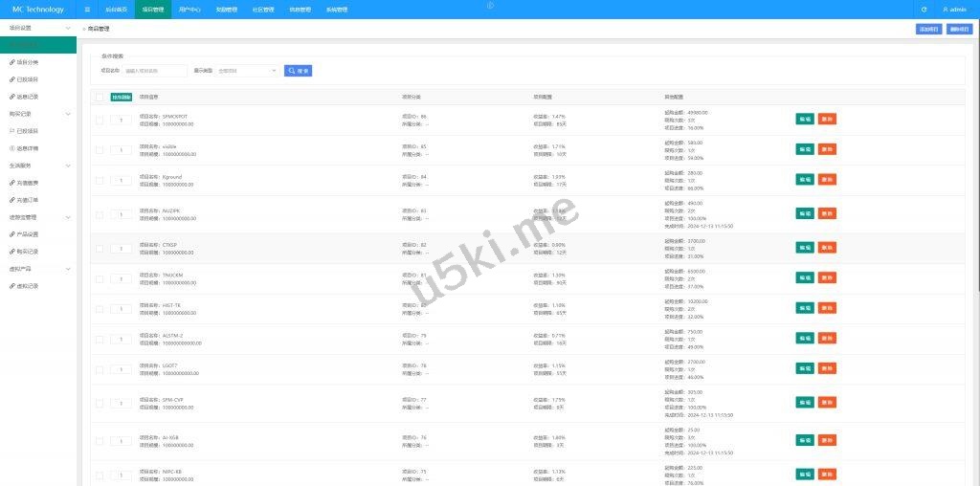Click the green edit button for SPMCKPOT
Viewport: 980px width, 486px height.
[x=805, y=120]
